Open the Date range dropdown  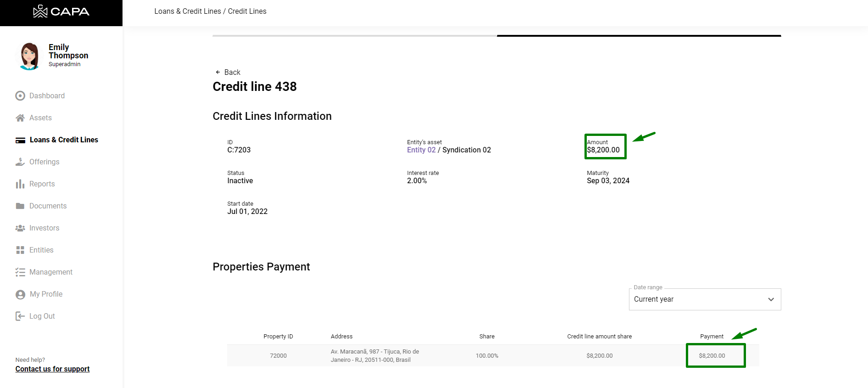[705, 299]
